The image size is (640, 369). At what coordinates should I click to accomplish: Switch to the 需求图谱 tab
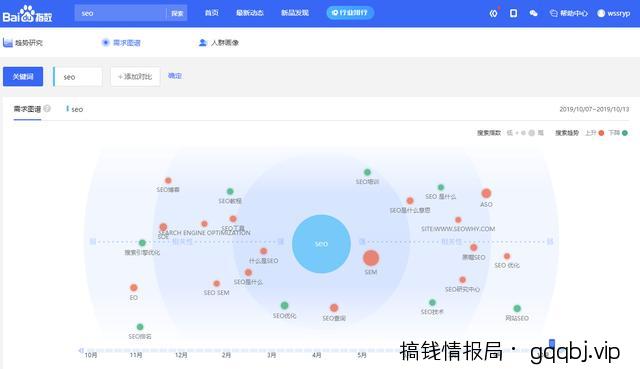[121, 42]
